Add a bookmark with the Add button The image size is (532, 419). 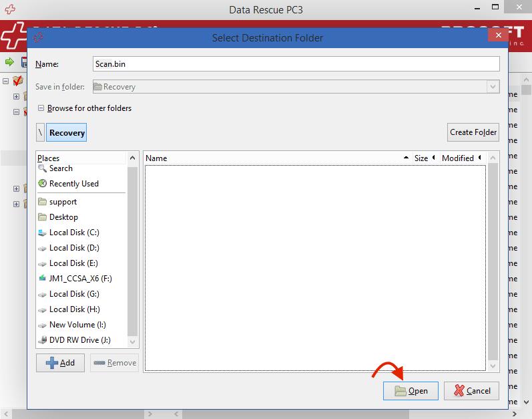[60, 363]
